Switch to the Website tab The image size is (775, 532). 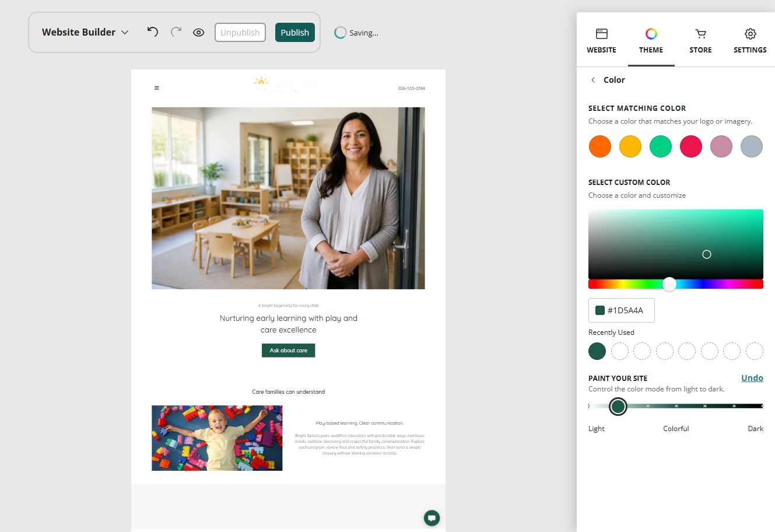(x=601, y=41)
